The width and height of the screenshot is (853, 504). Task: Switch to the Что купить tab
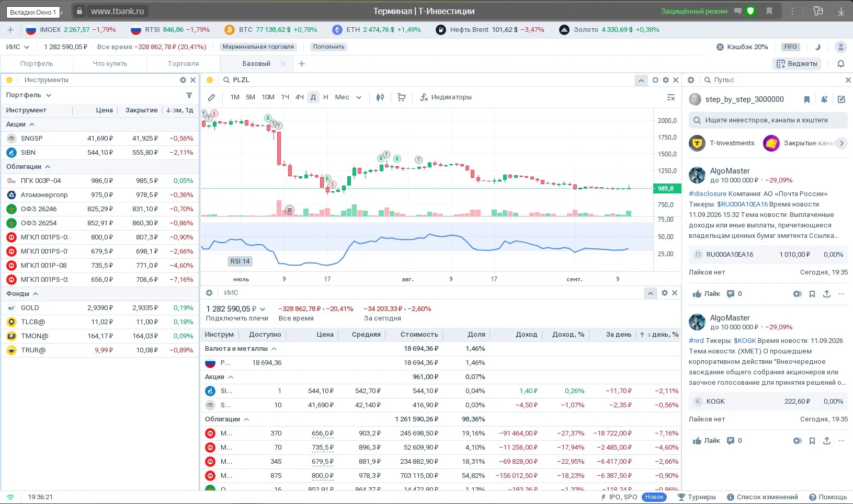[110, 64]
